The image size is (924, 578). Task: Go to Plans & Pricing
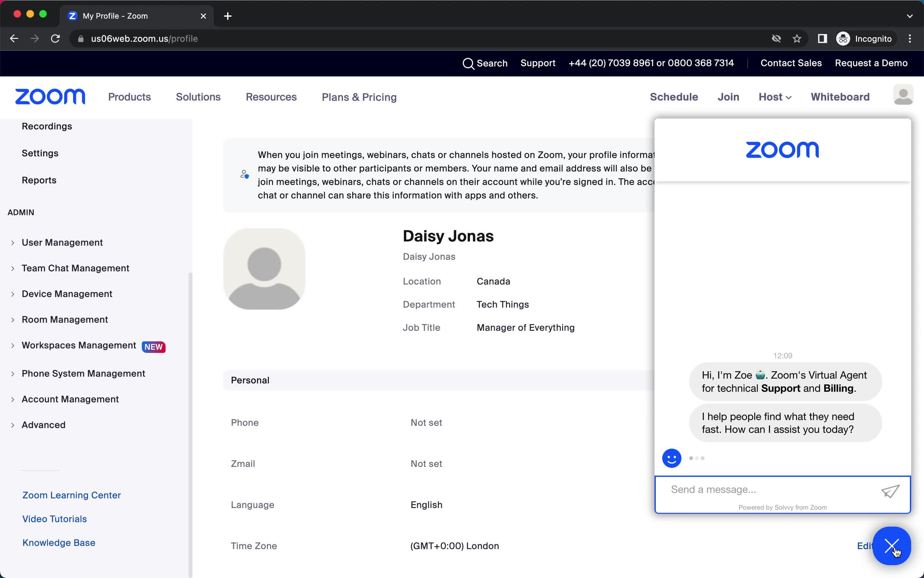coord(359,97)
